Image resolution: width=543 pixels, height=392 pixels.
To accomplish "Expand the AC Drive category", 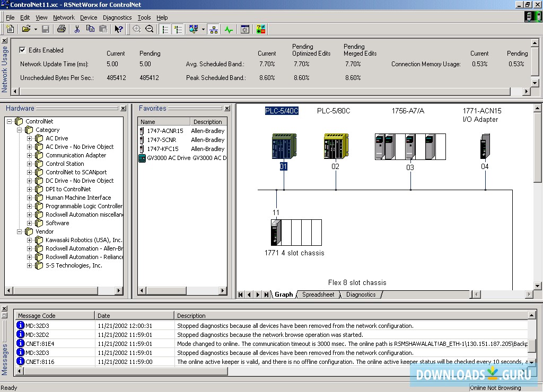I will tap(30, 138).
